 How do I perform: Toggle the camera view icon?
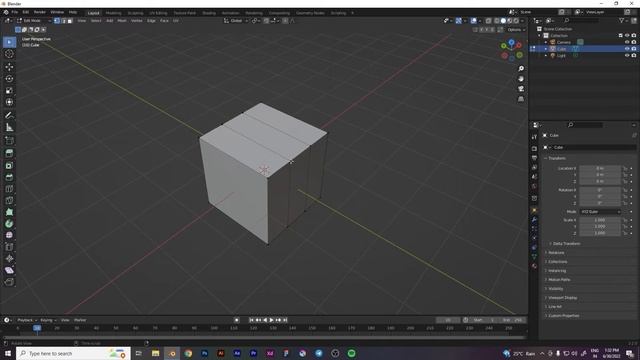(521, 89)
